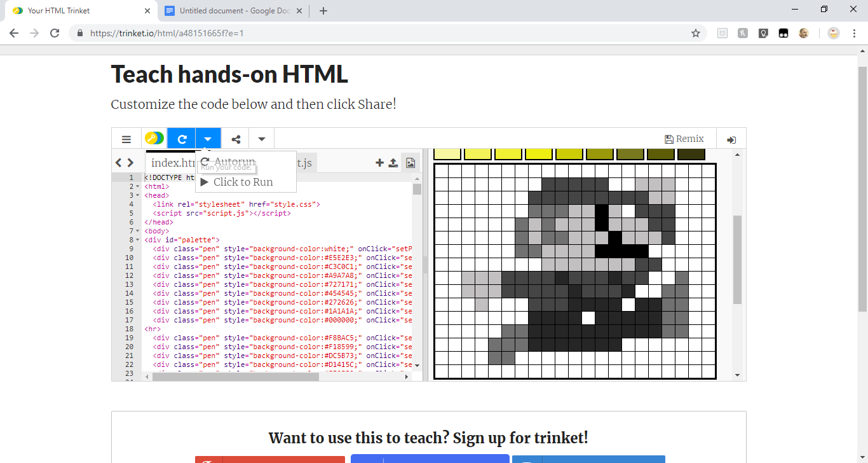Run the code with the blue refresh button

pos(182,139)
